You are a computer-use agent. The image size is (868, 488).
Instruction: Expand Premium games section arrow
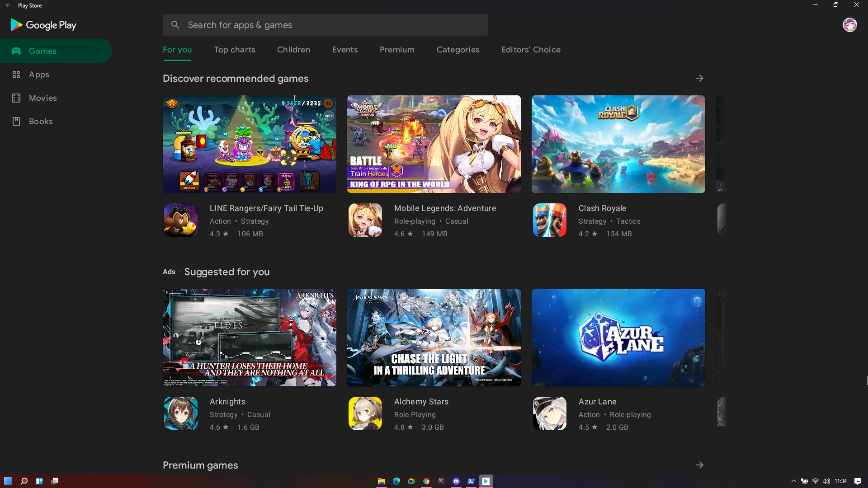(x=699, y=465)
